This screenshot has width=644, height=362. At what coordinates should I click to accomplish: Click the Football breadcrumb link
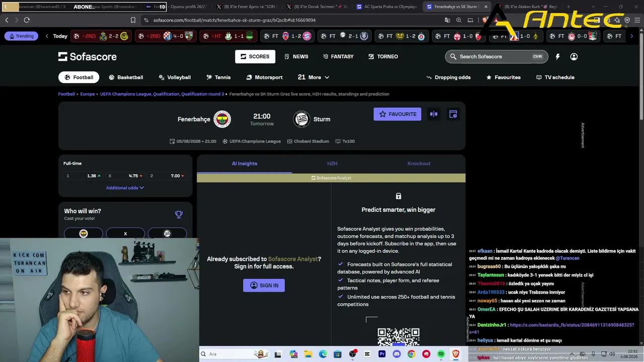point(66,94)
